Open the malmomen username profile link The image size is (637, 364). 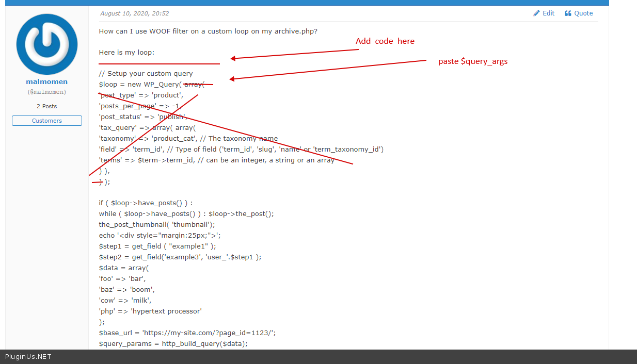point(47,82)
